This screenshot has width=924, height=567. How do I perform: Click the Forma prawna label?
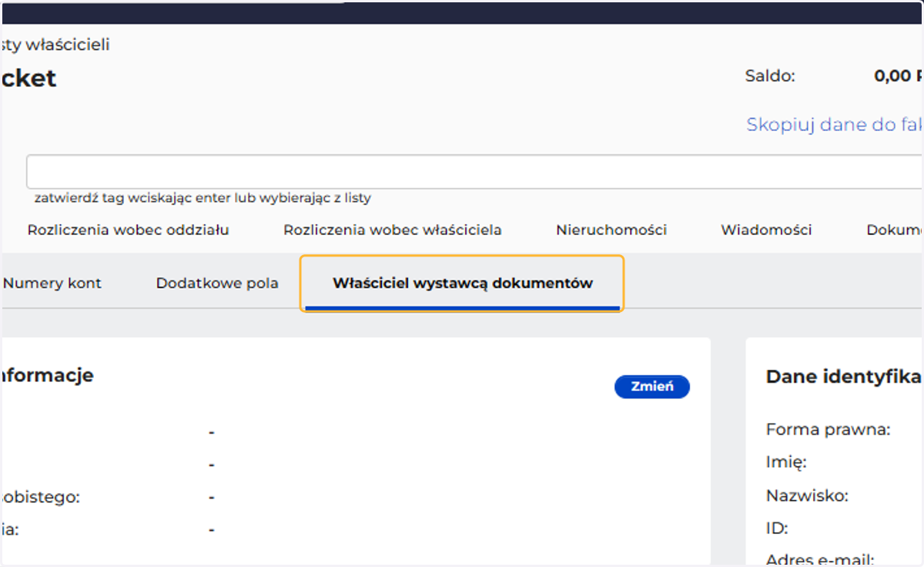(x=829, y=430)
